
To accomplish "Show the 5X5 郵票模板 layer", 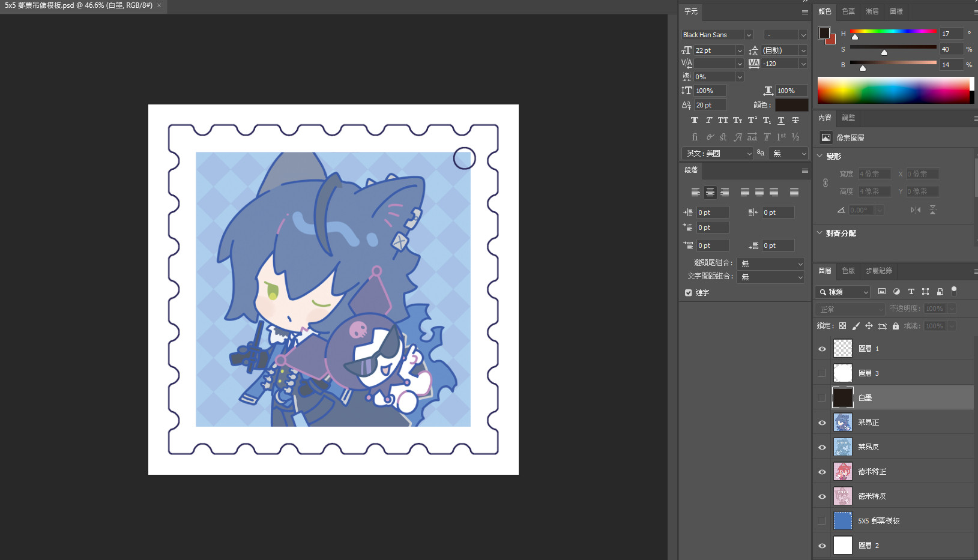I will 822,521.
